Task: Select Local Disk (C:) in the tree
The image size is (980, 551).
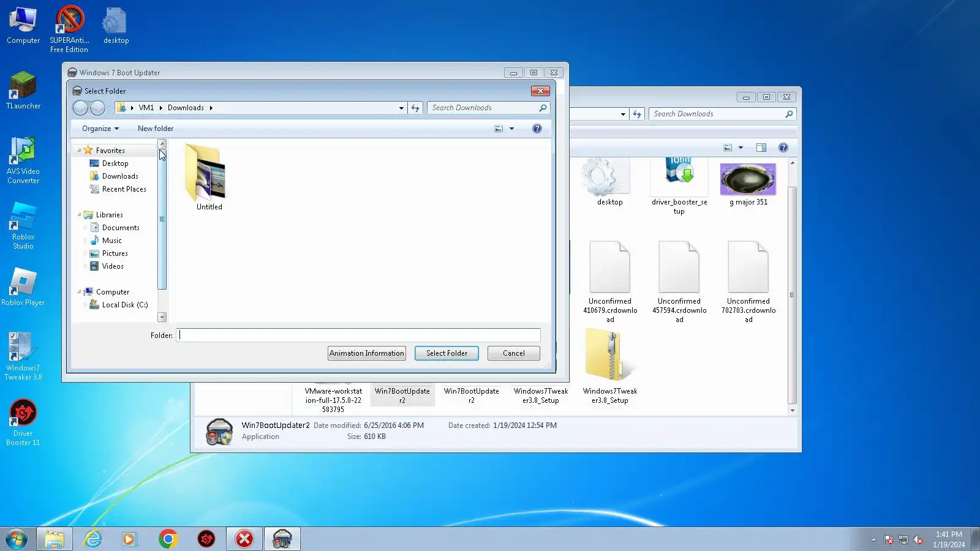Action: coord(125,305)
